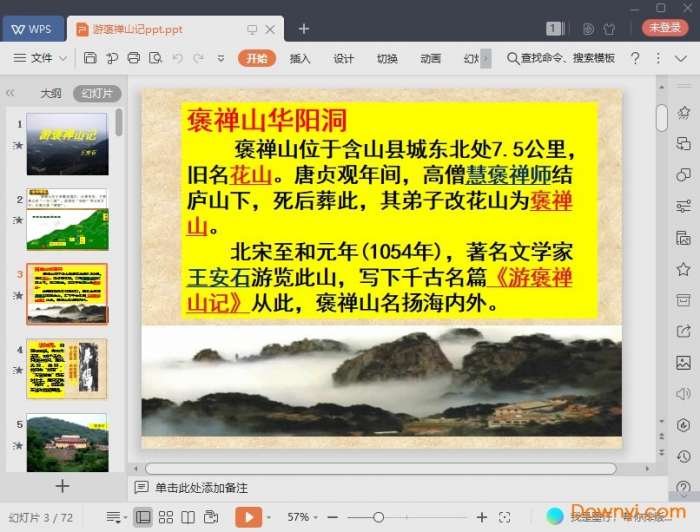Open the history clock icon in right sidebar
The height and width of the screenshot is (532, 700).
683,456
